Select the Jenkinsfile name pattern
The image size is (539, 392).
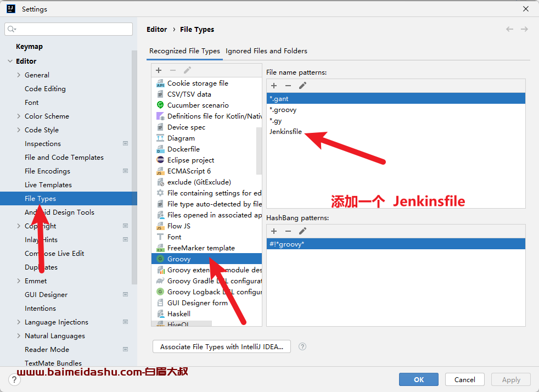pos(396,132)
